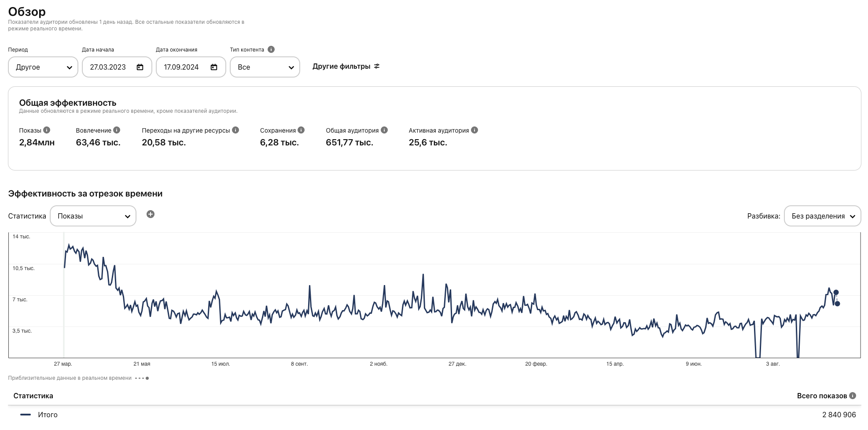Click the 3 авг. axis label

[x=773, y=364]
